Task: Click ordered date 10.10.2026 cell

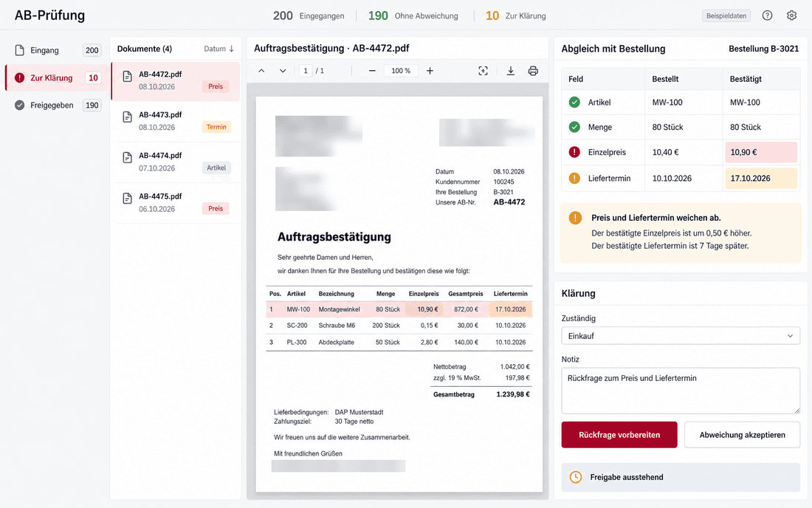Action: click(x=683, y=178)
